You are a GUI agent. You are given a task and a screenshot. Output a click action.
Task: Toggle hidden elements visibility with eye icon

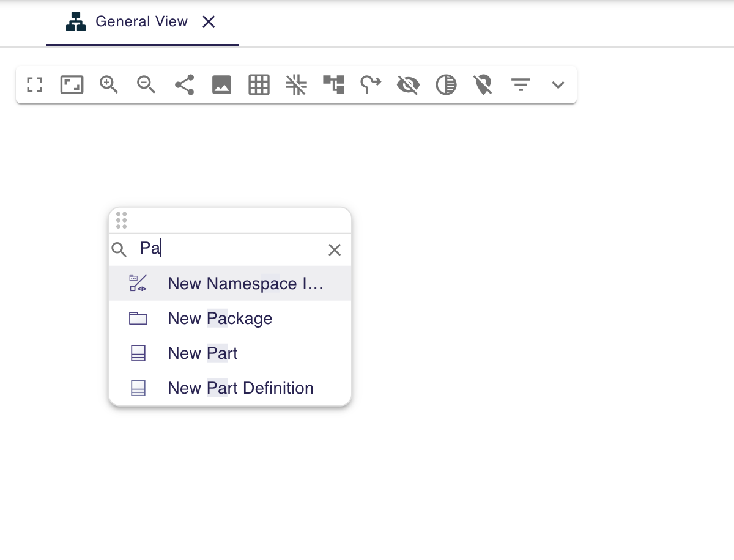[408, 85]
